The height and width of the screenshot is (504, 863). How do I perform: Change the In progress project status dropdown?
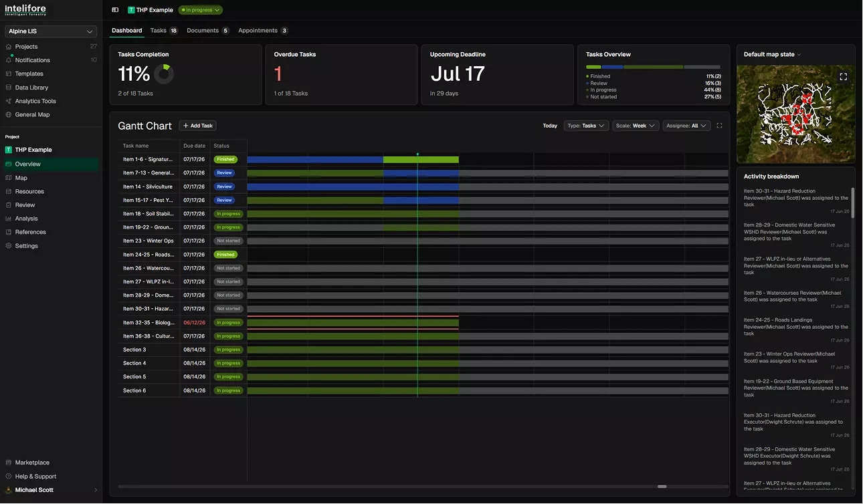tap(201, 10)
